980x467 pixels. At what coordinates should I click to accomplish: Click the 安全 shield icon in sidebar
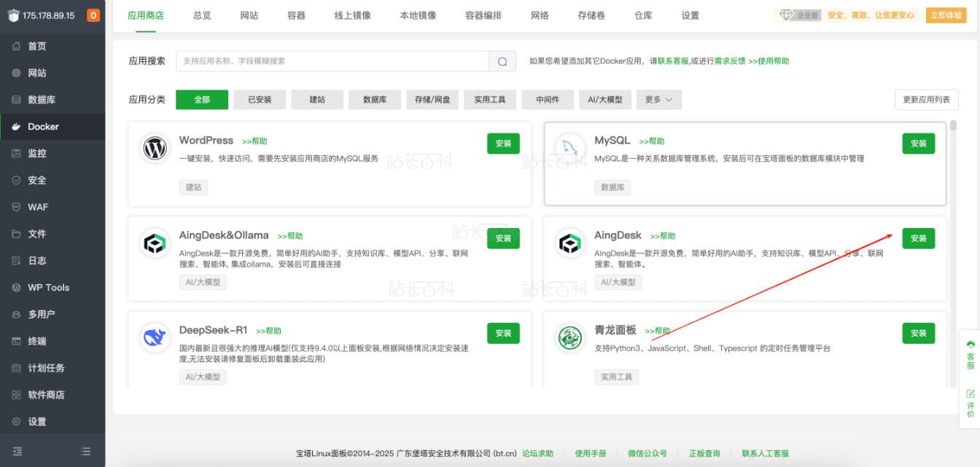(17, 180)
